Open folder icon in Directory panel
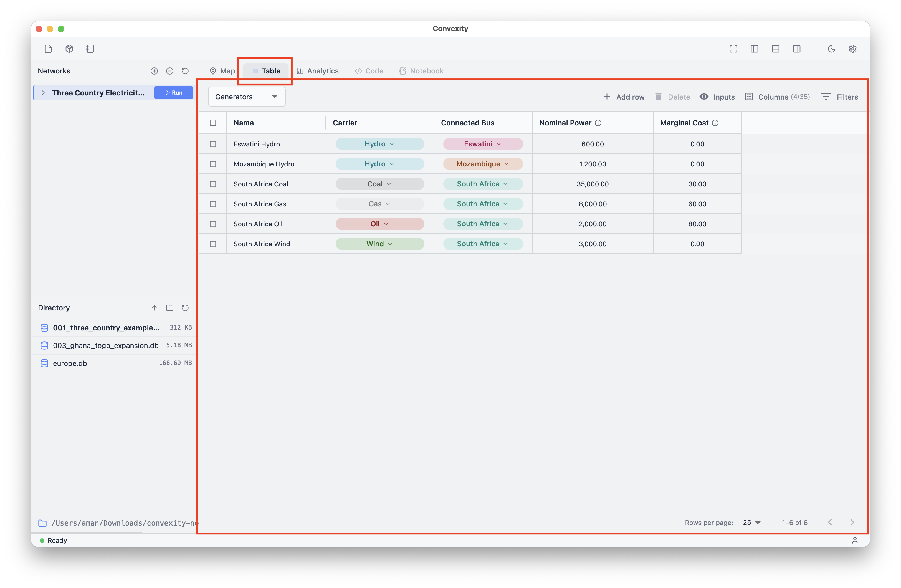The width and height of the screenshot is (901, 588). pos(169,308)
